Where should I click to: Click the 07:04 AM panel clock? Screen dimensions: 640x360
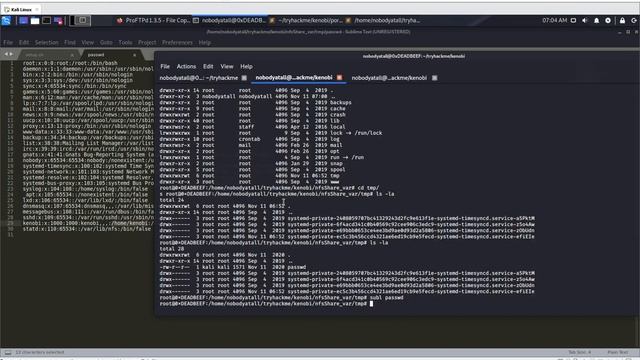point(554,20)
